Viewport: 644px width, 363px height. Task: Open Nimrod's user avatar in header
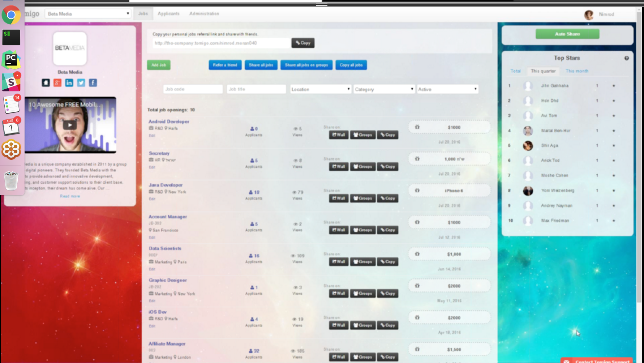589,14
